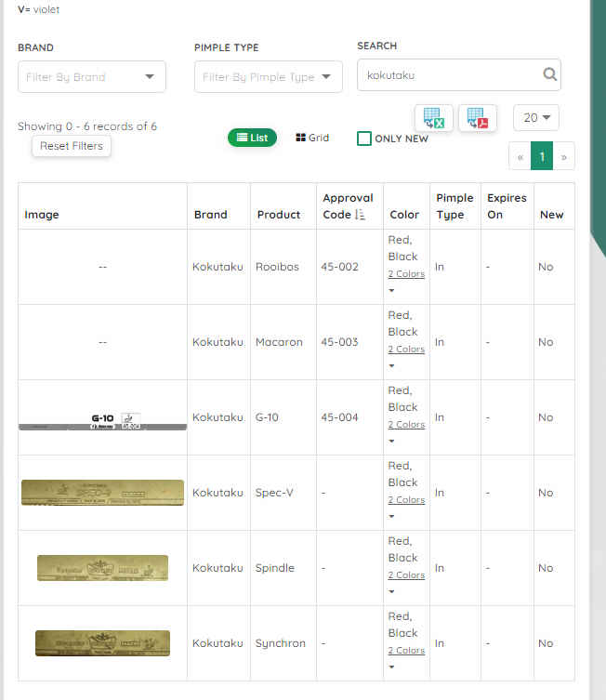Click the Macaron product name

[279, 342]
